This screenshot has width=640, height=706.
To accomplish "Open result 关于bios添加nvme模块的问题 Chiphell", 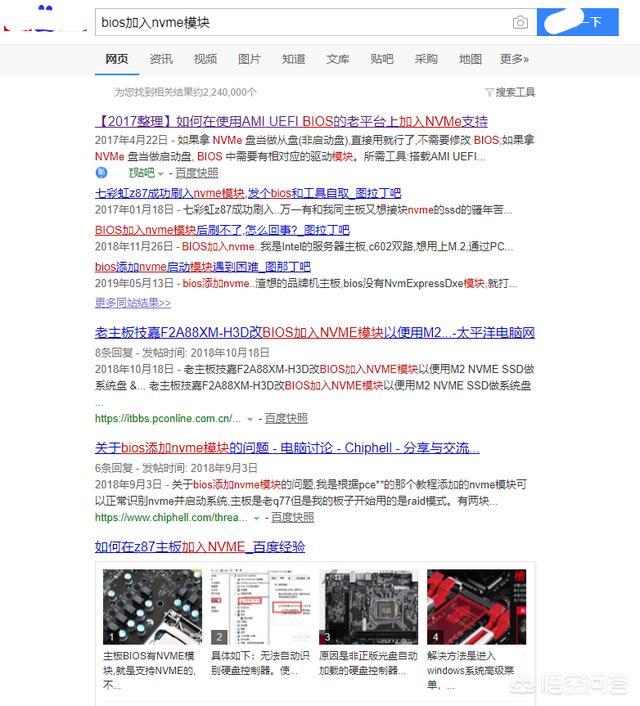I will click(287, 448).
